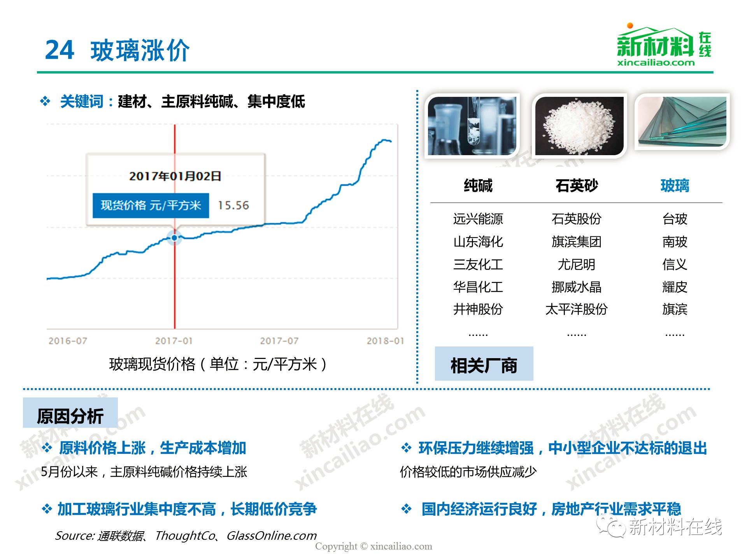Click the Copyright xincailiao.com footer
The image size is (747, 560).
pyautogui.click(x=373, y=546)
